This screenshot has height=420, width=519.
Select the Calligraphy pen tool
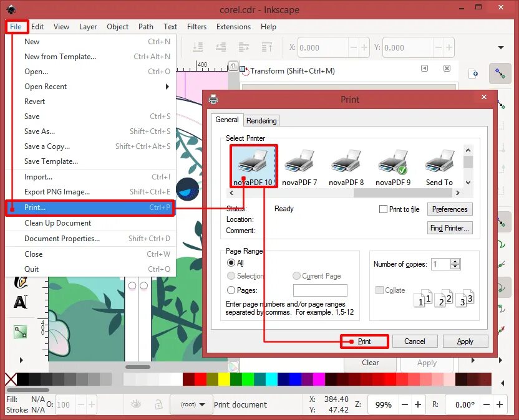pos(21,282)
